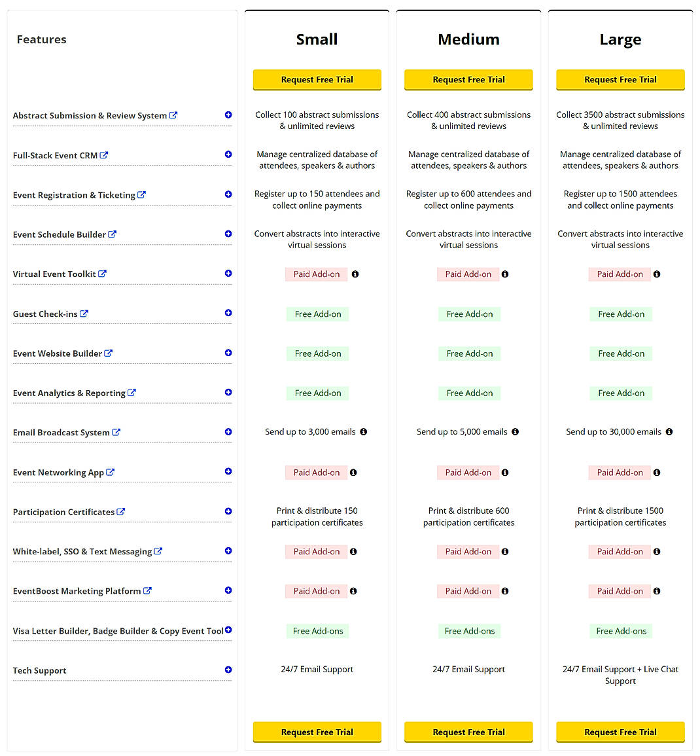Open the Virtual Event Toolkit external link icon
Screen dimensions: 700x756
tap(103, 274)
